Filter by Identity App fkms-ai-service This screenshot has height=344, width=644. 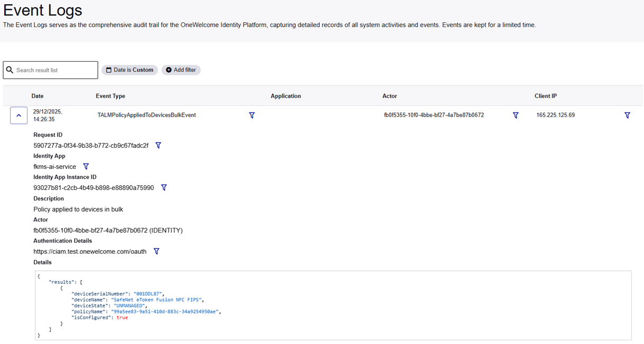click(86, 166)
